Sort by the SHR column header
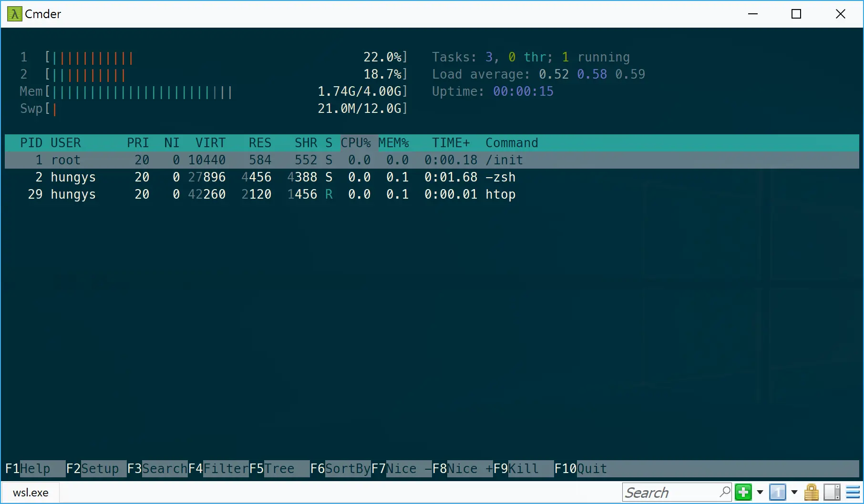Screen dimensions: 864x504 pos(306,143)
